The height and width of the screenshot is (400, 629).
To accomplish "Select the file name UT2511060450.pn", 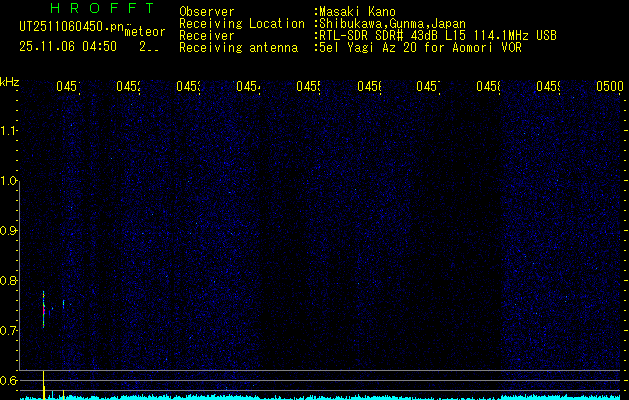I will pyautogui.click(x=72, y=27).
